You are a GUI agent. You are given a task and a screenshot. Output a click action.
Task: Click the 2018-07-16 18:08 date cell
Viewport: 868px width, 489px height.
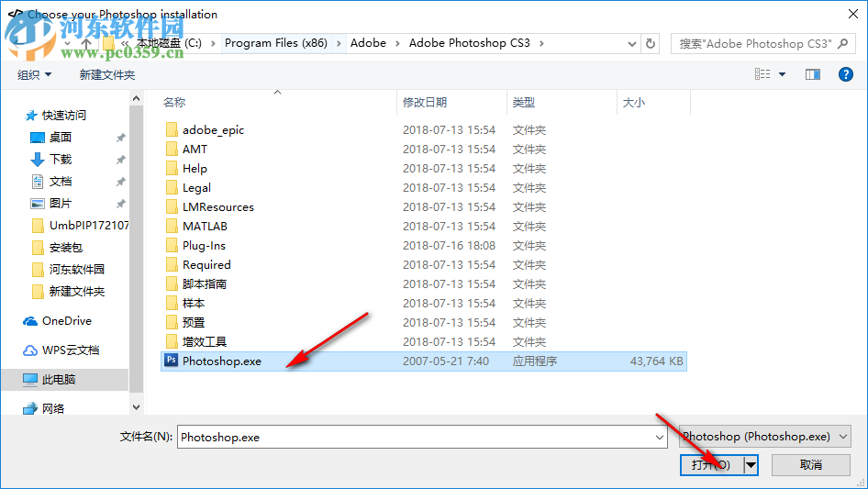[449, 245]
